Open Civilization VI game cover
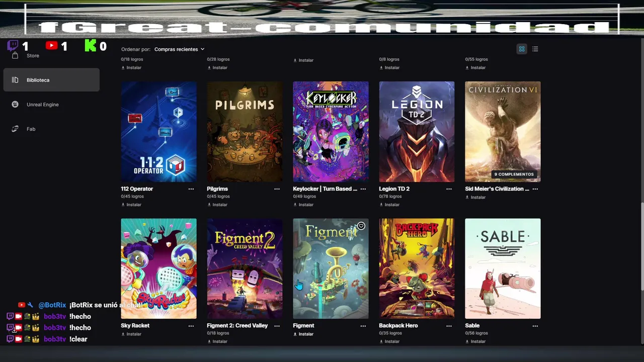 503,132
